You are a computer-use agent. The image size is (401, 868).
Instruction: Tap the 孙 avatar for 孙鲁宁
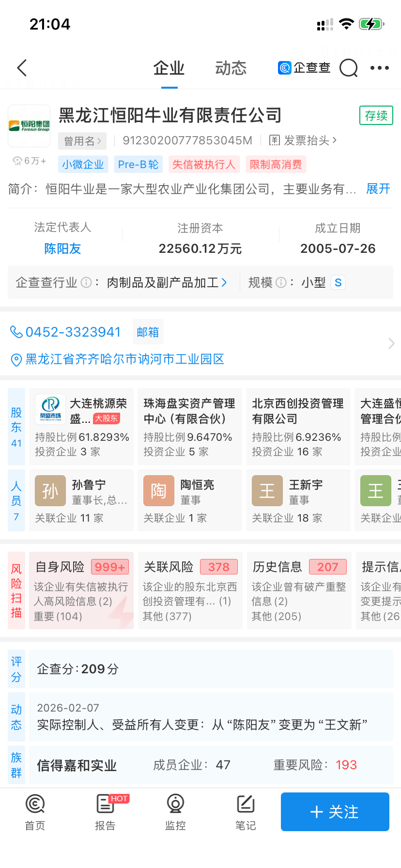(50, 491)
